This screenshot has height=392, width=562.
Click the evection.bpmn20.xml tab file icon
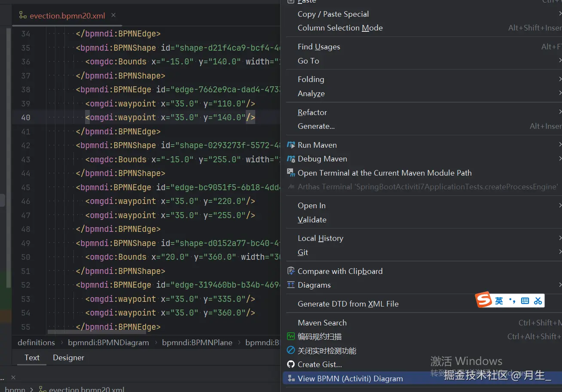coord(23,15)
